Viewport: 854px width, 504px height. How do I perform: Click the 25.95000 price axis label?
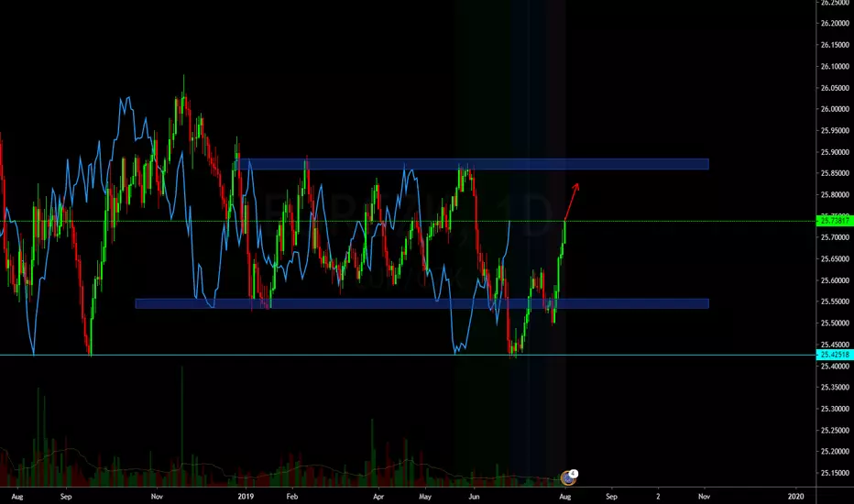(835, 131)
